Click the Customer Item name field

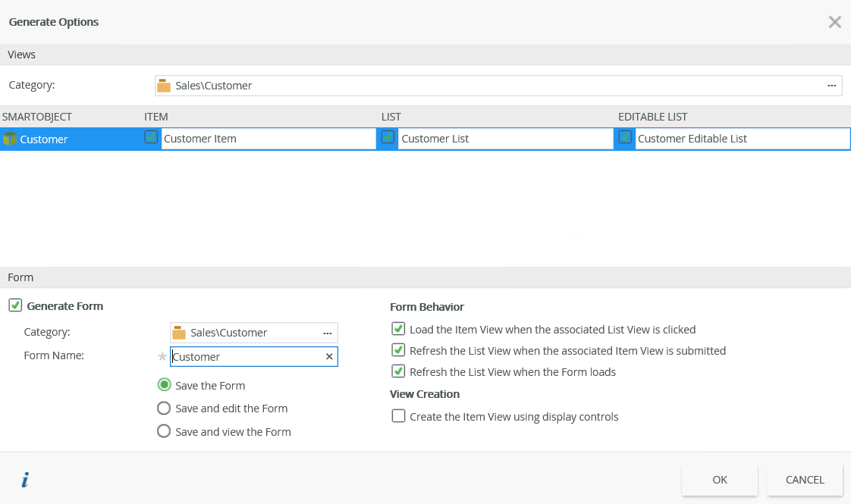268,139
